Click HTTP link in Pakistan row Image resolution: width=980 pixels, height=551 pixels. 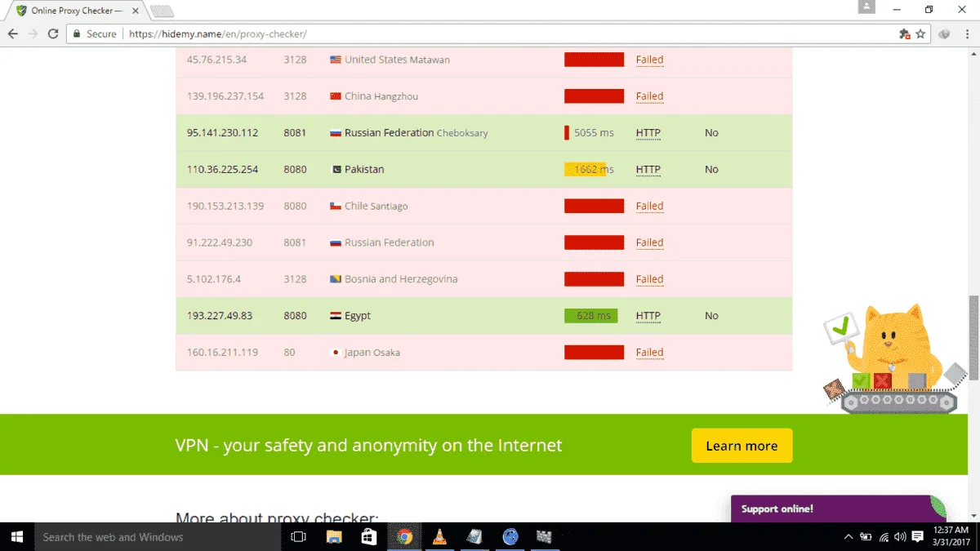coord(648,170)
